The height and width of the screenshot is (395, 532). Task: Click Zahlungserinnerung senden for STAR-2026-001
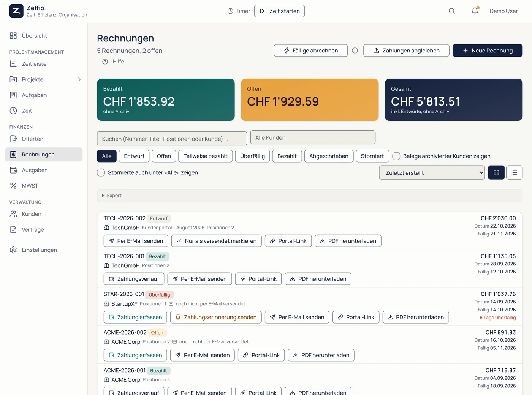(x=216, y=317)
